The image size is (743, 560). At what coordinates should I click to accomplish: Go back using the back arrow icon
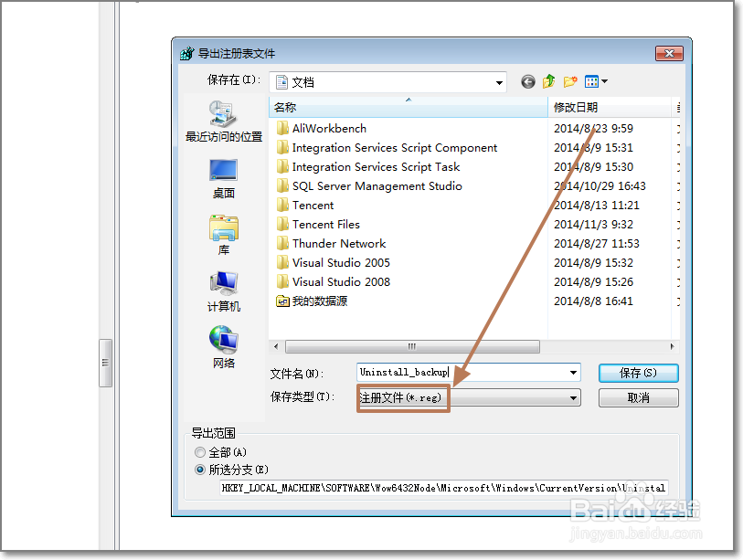(x=528, y=82)
